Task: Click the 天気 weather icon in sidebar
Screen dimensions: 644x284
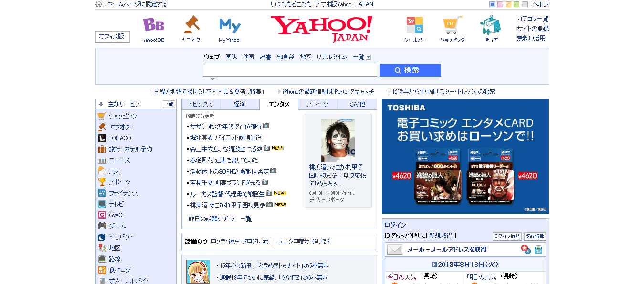Action: coord(102,171)
